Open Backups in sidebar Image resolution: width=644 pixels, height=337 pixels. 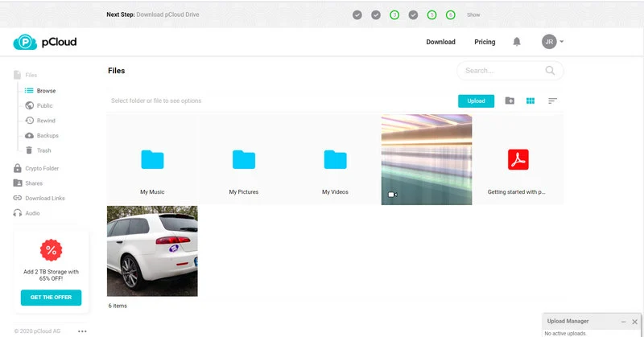coord(42,135)
